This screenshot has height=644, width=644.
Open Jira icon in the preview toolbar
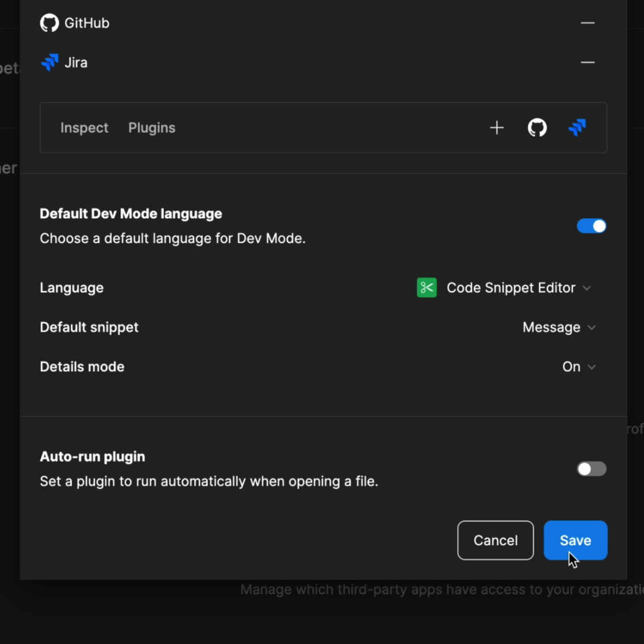pyautogui.click(x=577, y=127)
